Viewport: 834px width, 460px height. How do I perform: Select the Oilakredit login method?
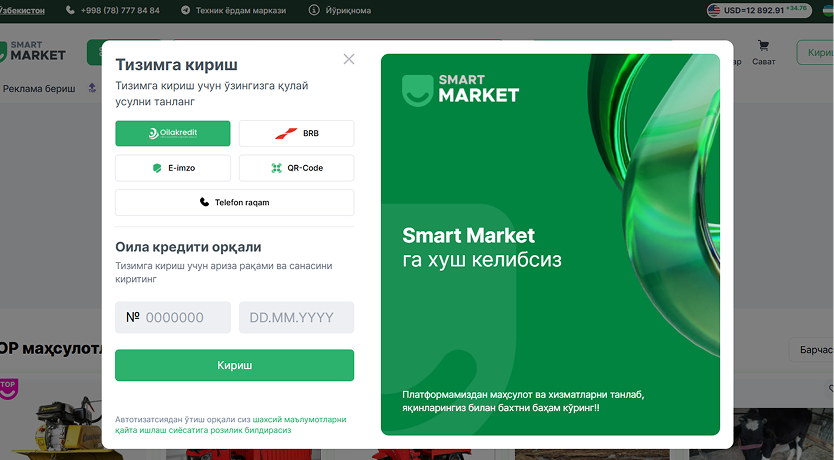coord(173,133)
